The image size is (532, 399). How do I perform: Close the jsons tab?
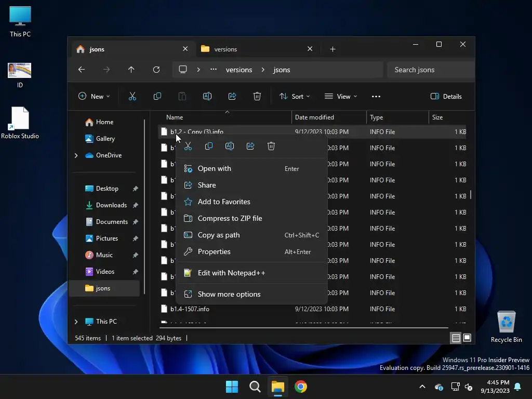[185, 49]
